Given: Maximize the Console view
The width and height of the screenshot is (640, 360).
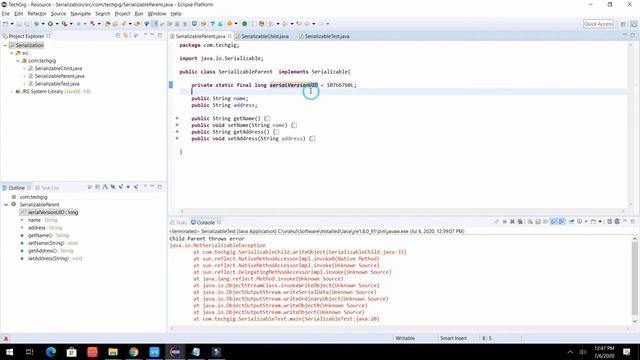Looking at the screenshot, I should click(x=633, y=221).
